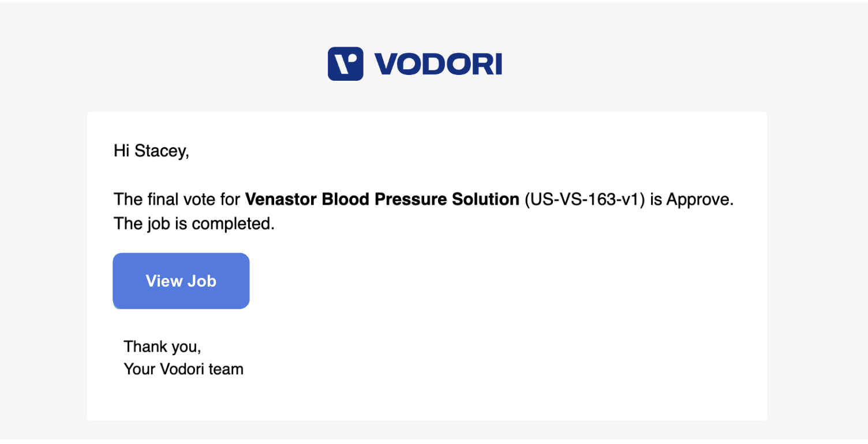The image size is (868, 444).
Task: Click the "Thank you," closing line
Action: tap(162, 347)
